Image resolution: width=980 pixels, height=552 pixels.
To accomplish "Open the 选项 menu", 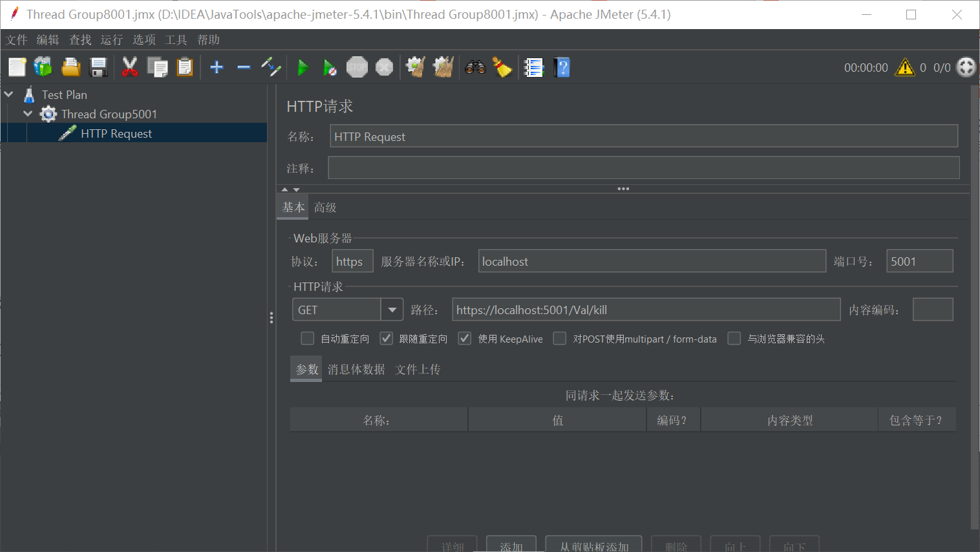I will coord(144,40).
